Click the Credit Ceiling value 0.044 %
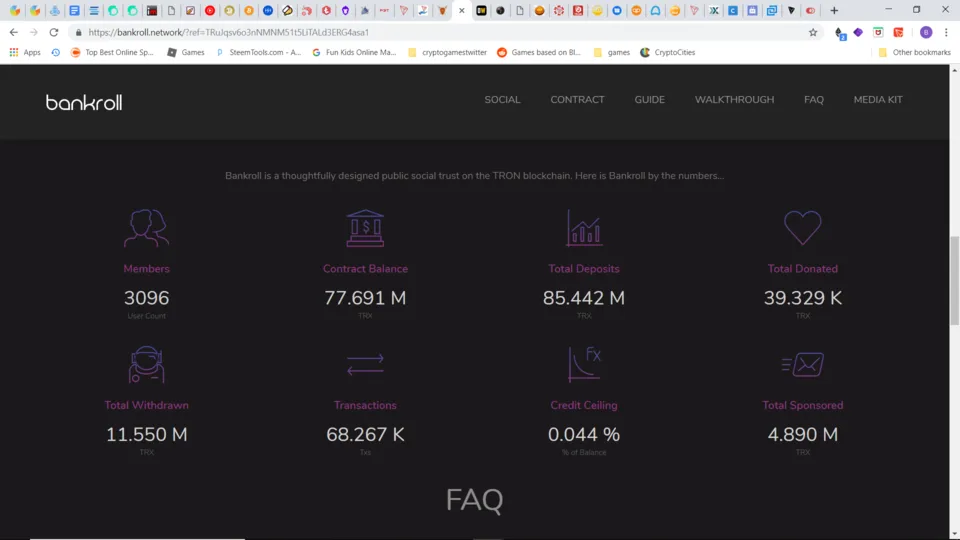Image resolution: width=960 pixels, height=540 pixels. tap(584, 435)
